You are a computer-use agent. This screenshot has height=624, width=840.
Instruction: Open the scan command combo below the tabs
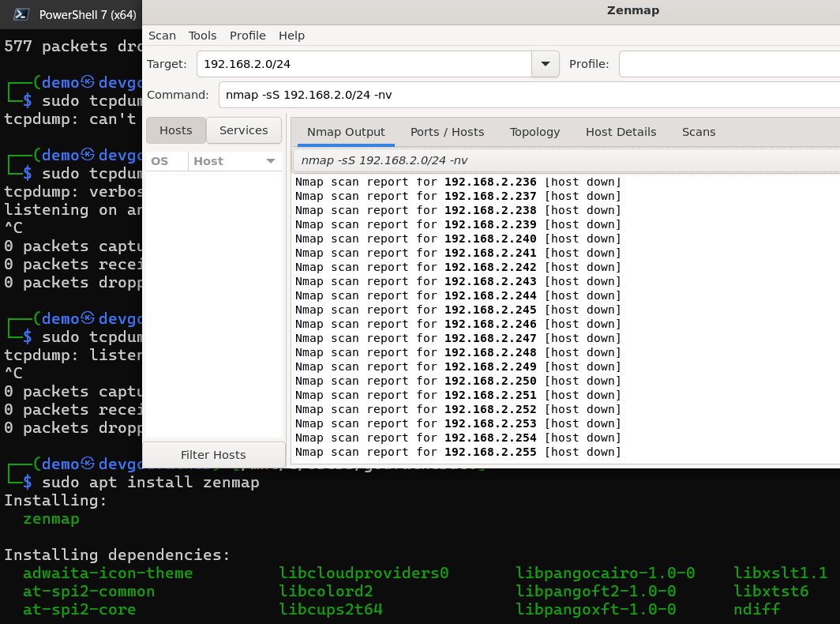[553, 160]
